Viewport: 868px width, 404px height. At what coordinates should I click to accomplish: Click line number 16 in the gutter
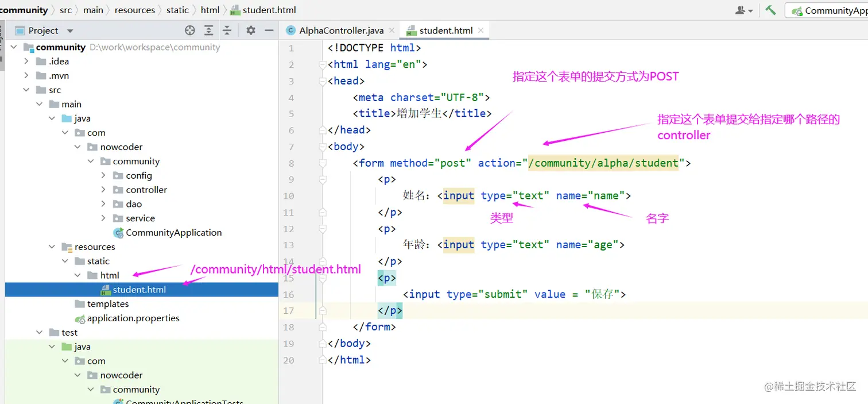click(289, 294)
